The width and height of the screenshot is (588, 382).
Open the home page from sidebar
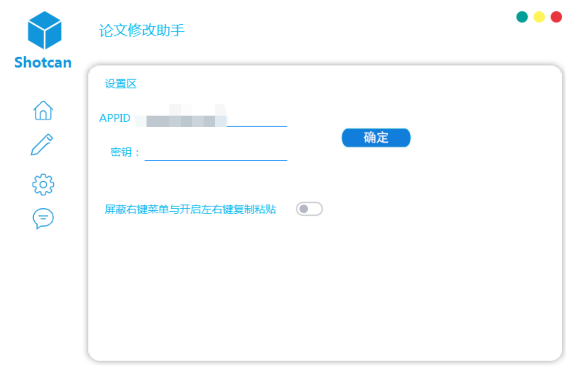(43, 110)
